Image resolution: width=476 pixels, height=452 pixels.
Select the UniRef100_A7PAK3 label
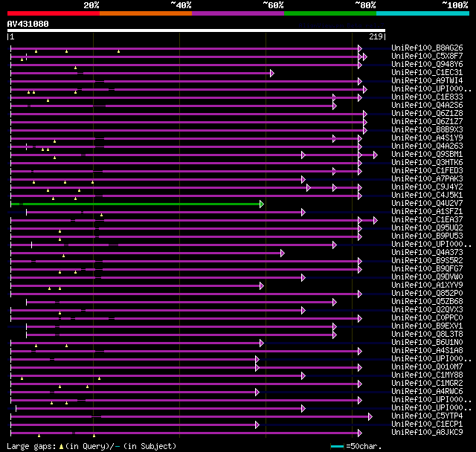(x=427, y=179)
